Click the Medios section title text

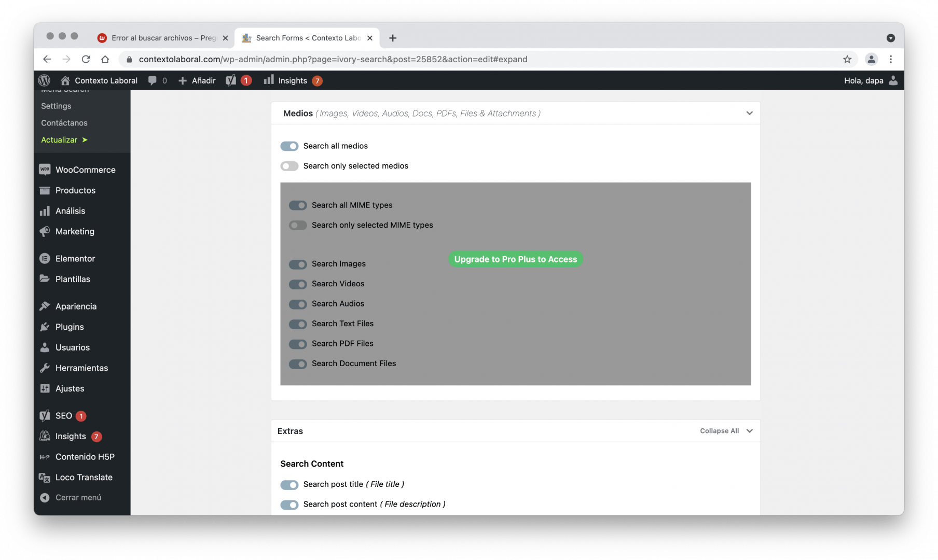pos(298,113)
